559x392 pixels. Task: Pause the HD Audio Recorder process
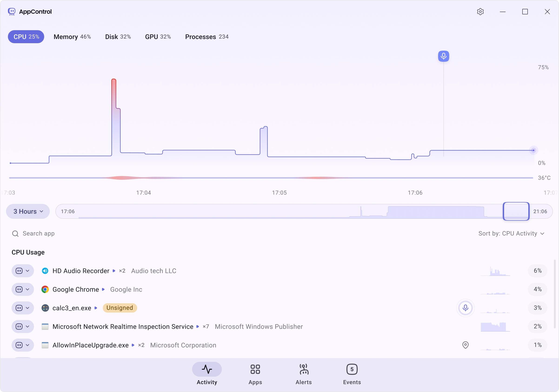tap(19, 271)
